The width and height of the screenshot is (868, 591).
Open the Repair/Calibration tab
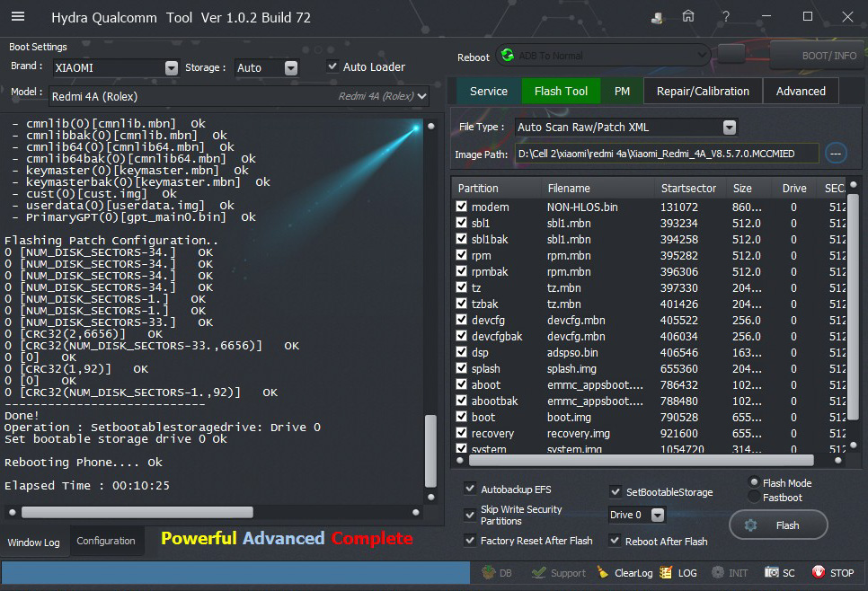(x=703, y=92)
